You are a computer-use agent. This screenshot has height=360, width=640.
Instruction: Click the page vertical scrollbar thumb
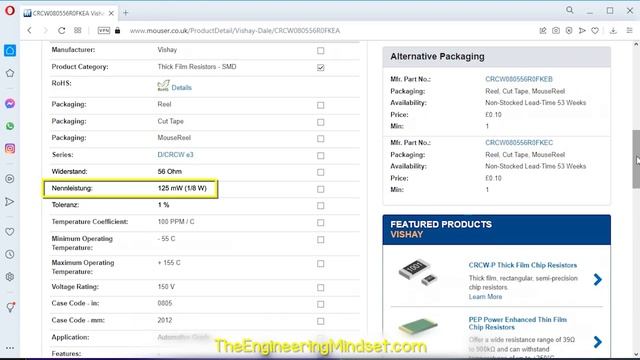pyautogui.click(x=636, y=159)
